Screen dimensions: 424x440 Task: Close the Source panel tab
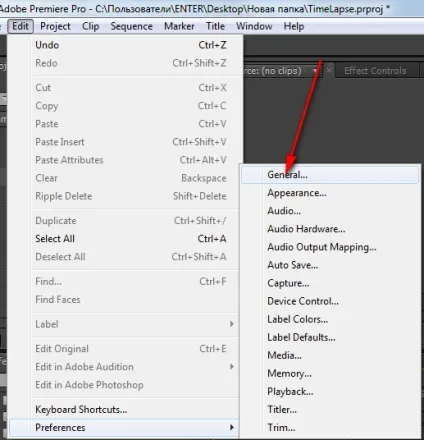pyautogui.click(x=329, y=70)
